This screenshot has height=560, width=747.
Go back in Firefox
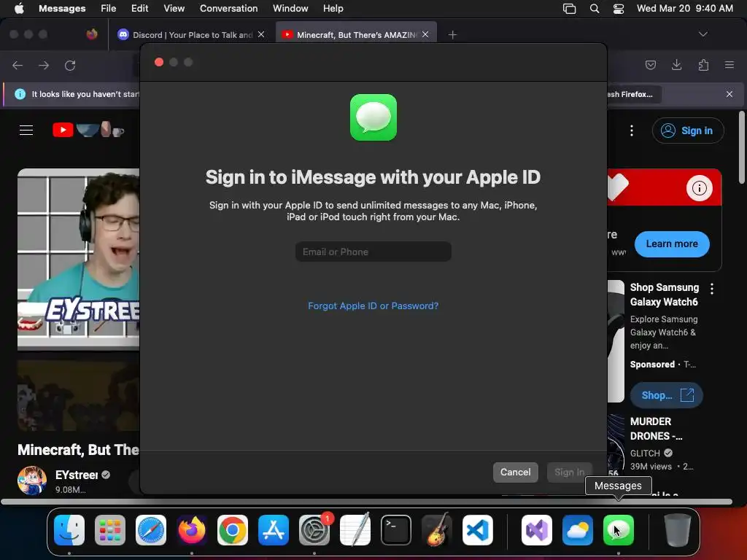18,65
